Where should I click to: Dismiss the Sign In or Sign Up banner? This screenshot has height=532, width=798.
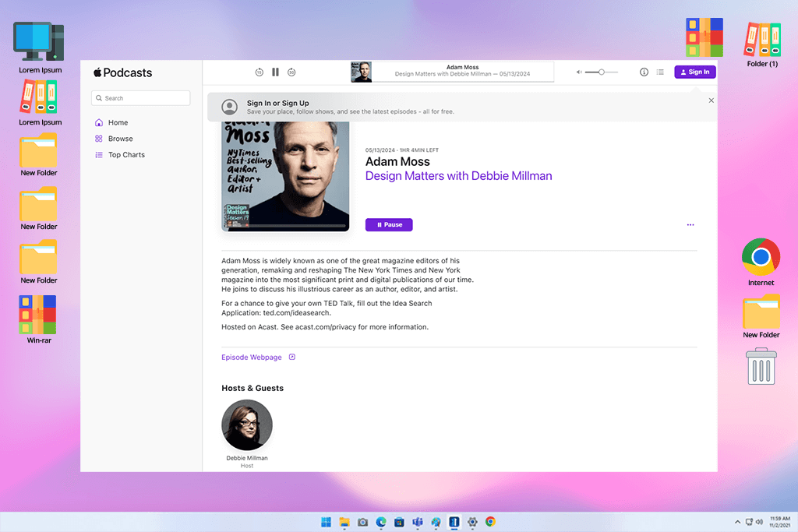(711, 100)
